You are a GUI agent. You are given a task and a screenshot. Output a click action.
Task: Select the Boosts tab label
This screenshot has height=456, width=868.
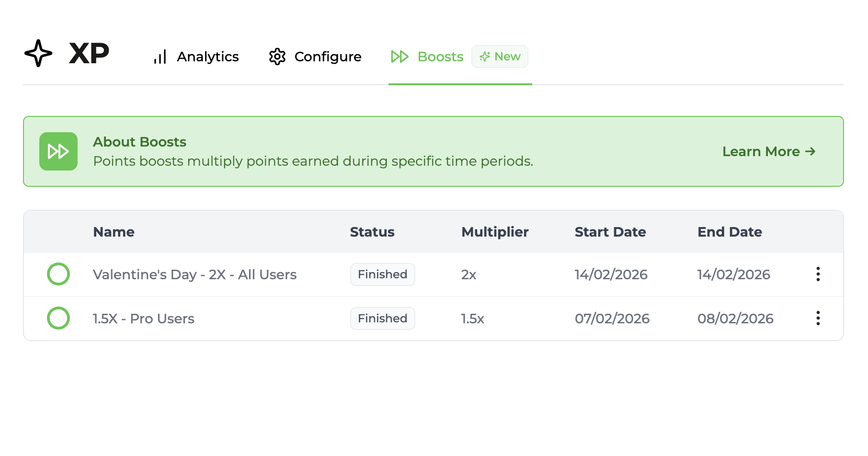click(440, 57)
